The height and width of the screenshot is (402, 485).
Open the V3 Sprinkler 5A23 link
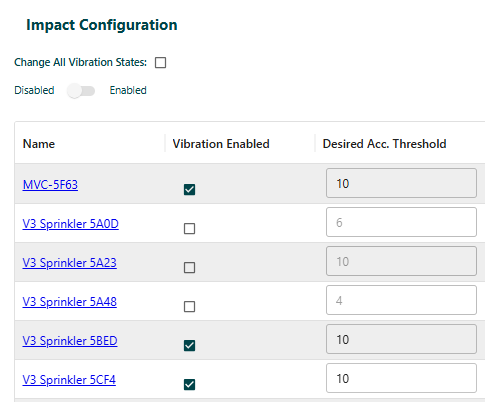[x=70, y=263]
